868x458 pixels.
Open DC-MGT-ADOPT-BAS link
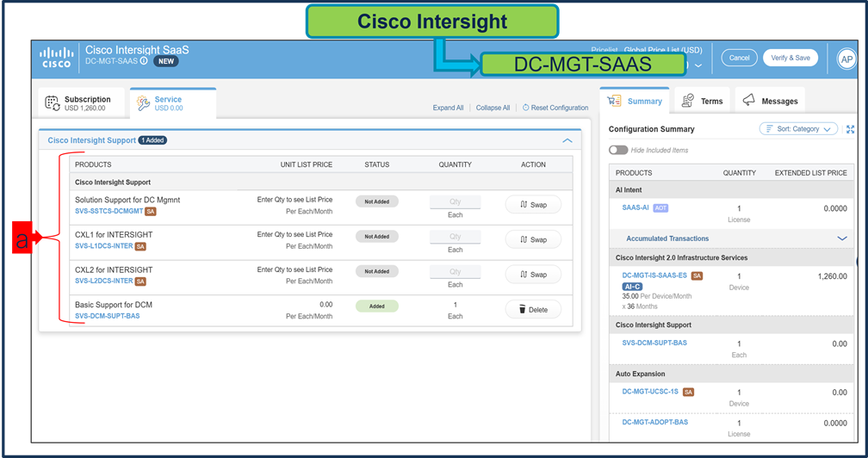point(654,422)
